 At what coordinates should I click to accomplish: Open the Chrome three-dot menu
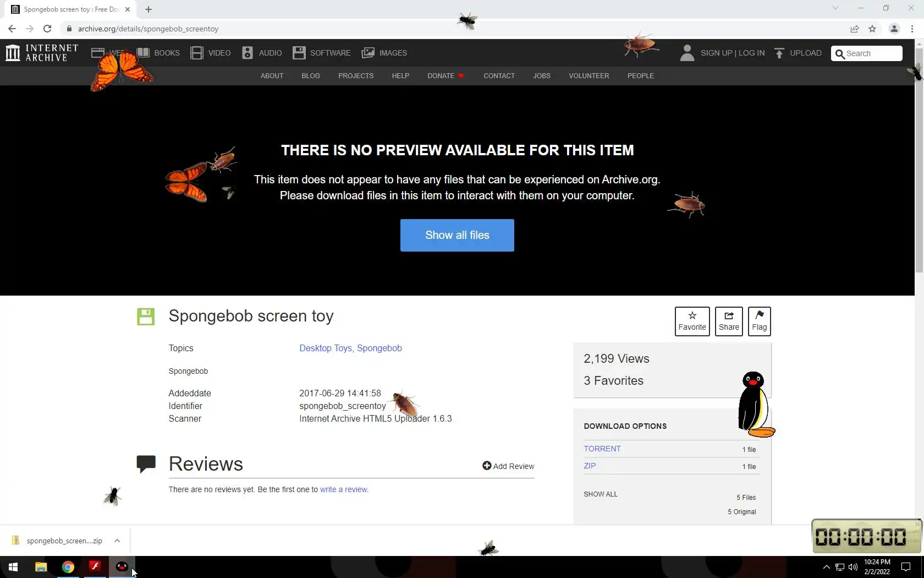(912, 29)
